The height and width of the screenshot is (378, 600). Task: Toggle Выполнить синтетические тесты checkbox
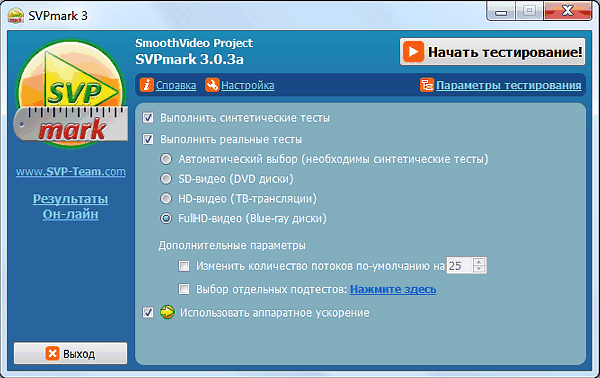coord(148,117)
